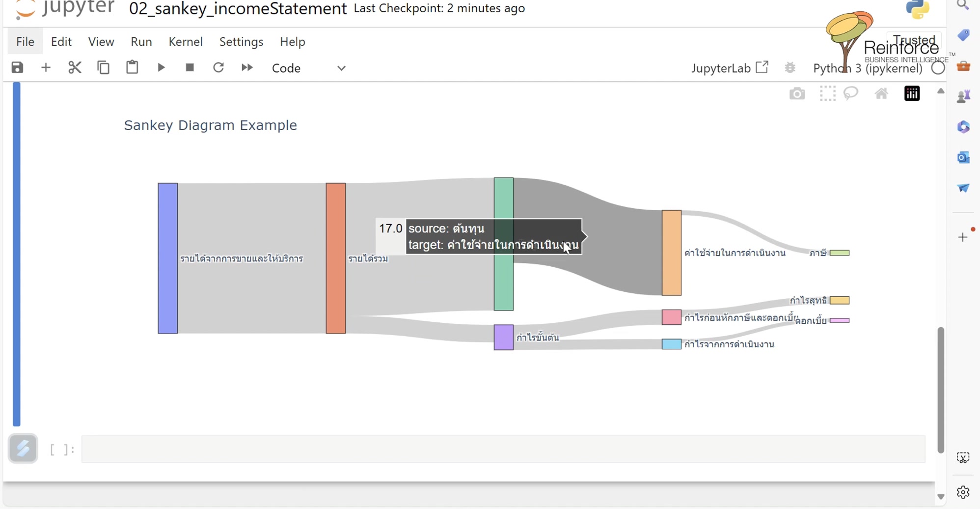
Task: Open the cell type Code dropdown
Action: click(x=309, y=68)
